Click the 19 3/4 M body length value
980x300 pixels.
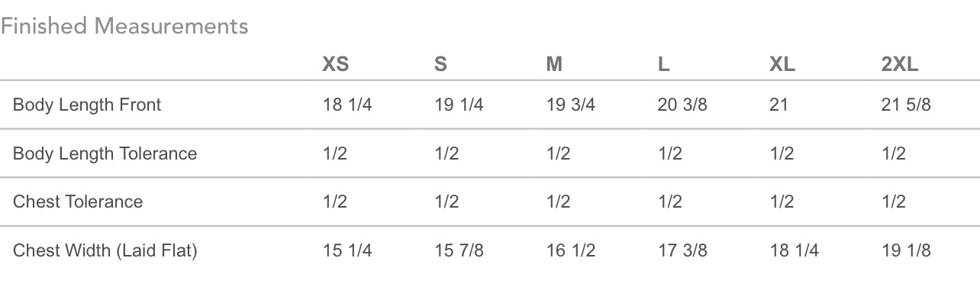click(571, 105)
